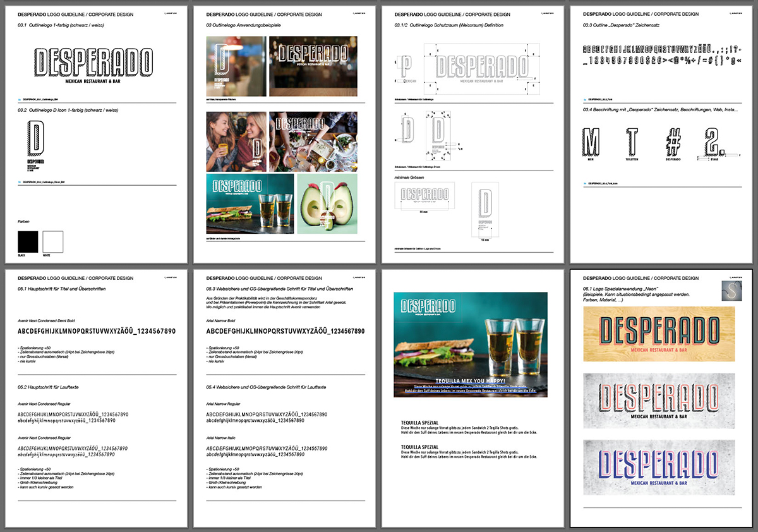758x532 pixels.
Task: Click the Desperado outline logo under section 03.1
Action: pyautogui.click(x=93, y=65)
